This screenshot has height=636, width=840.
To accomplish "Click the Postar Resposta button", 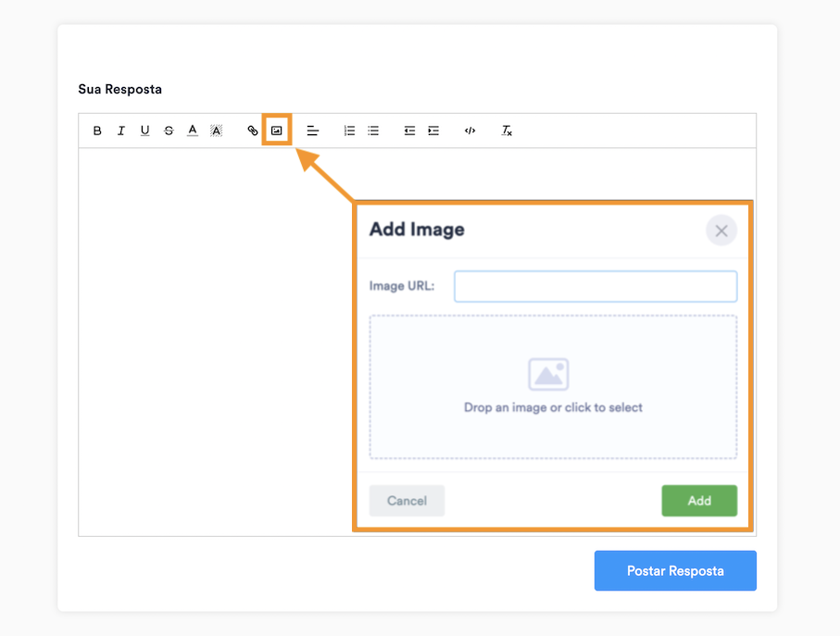I will (x=675, y=570).
